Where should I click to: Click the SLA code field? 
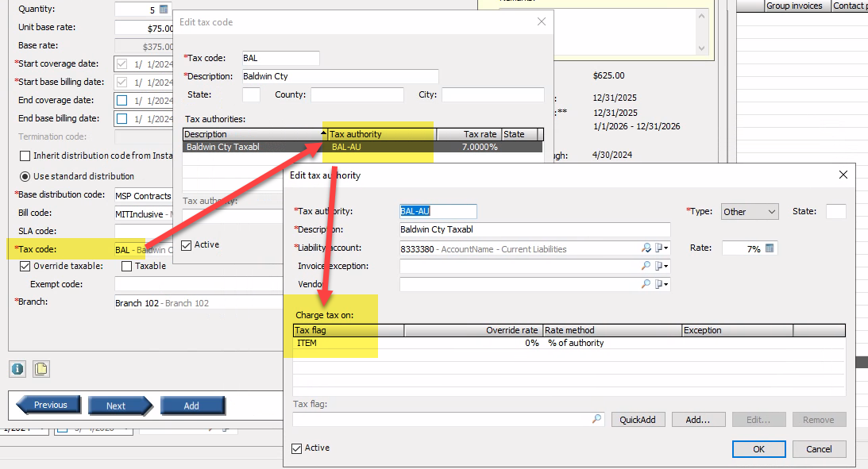pyautogui.click(x=144, y=231)
